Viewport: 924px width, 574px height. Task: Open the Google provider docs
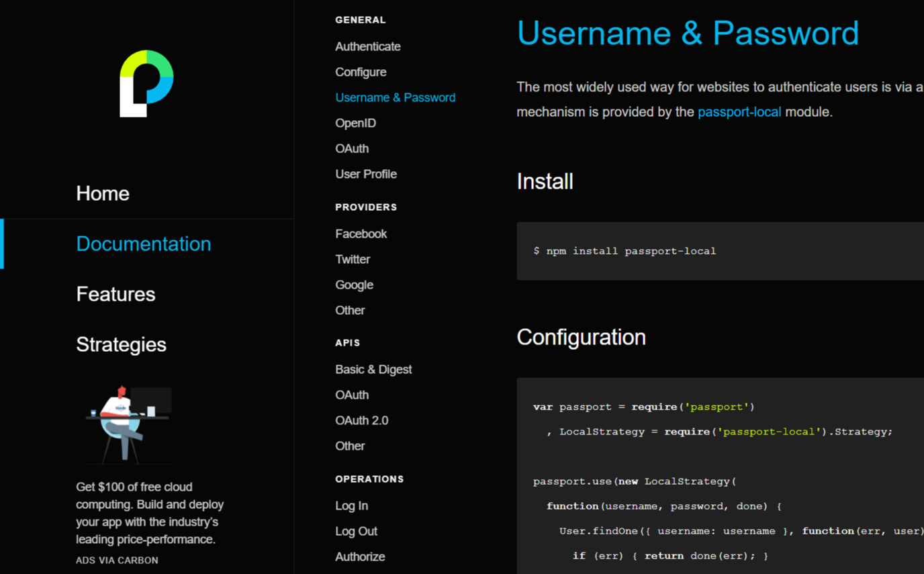click(354, 285)
